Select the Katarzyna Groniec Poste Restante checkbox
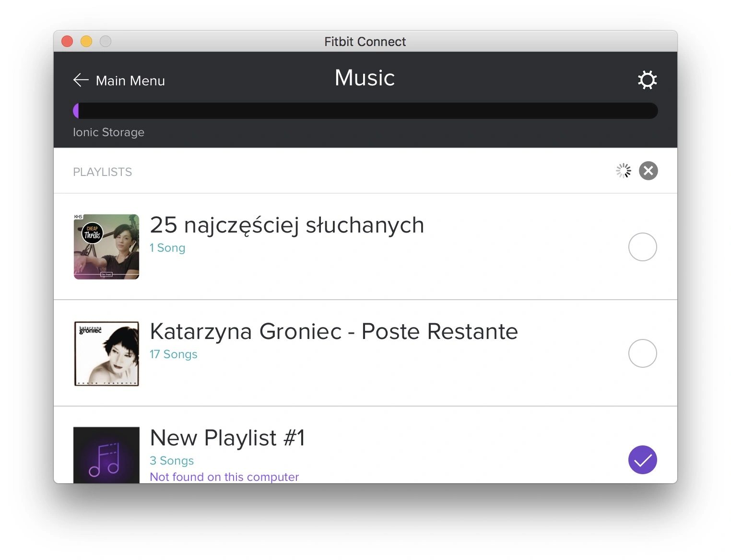This screenshot has height=560, width=731. [x=642, y=353]
